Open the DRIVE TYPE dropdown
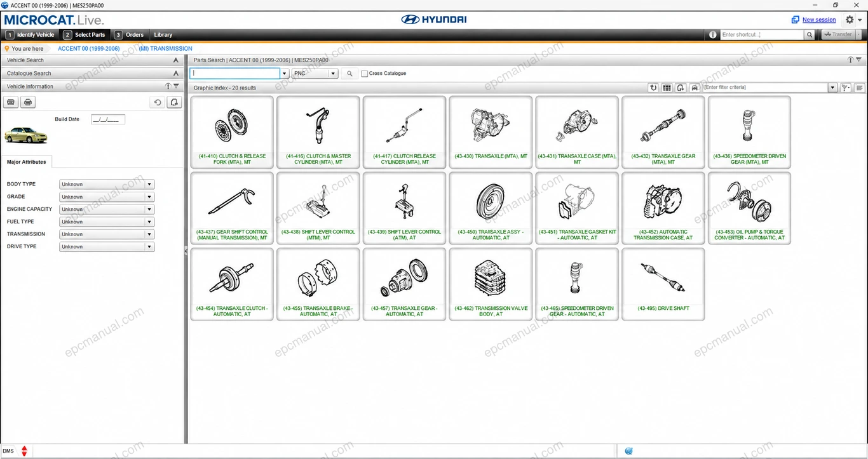 click(x=107, y=246)
